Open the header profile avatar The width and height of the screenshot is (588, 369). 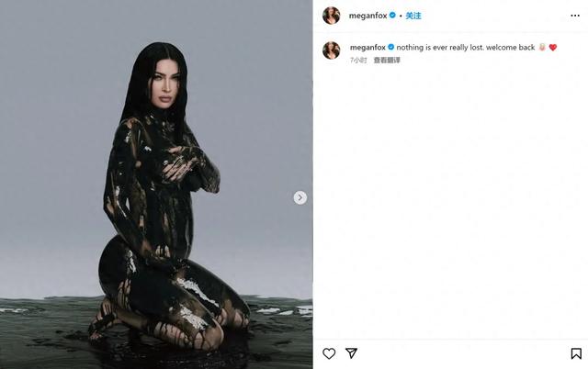331,16
